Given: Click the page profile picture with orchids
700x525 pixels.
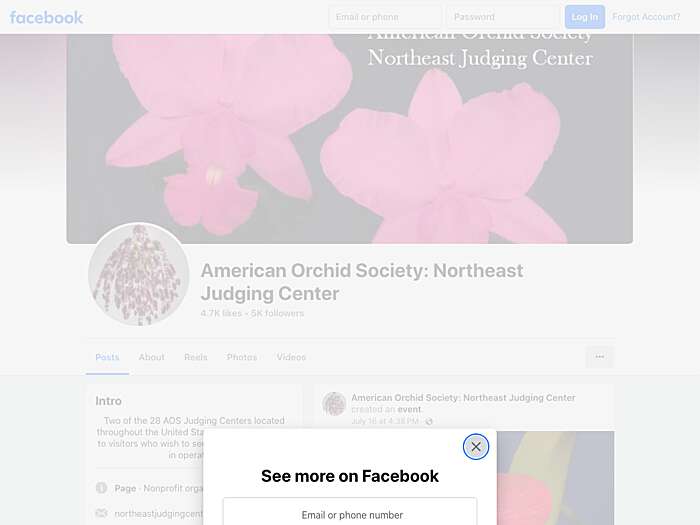Looking at the screenshot, I should tap(139, 275).
